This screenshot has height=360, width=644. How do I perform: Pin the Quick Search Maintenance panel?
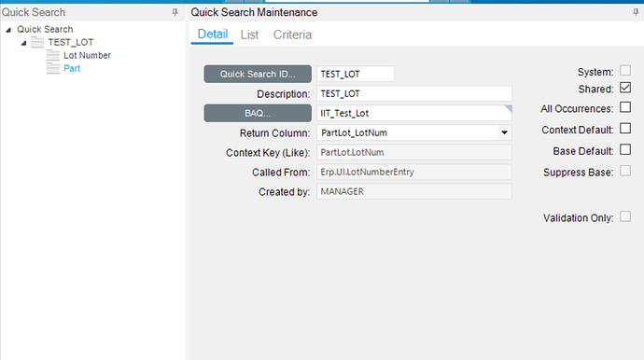click(x=636, y=12)
